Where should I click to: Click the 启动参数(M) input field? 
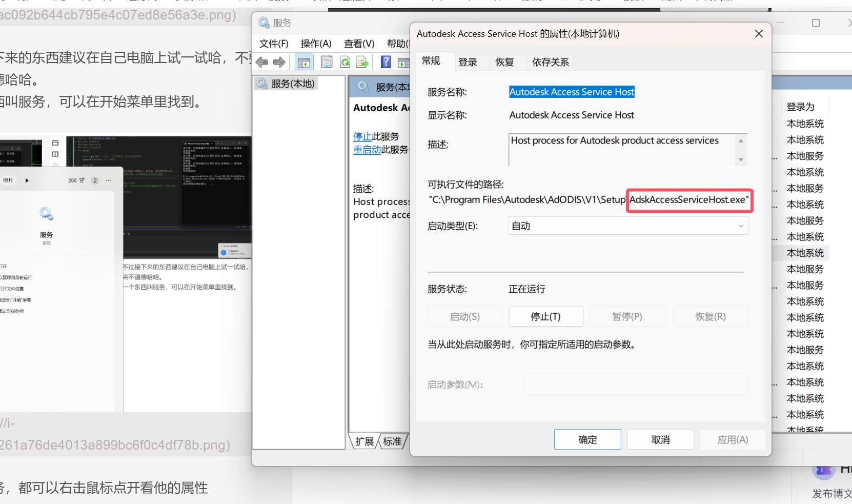(x=636, y=384)
